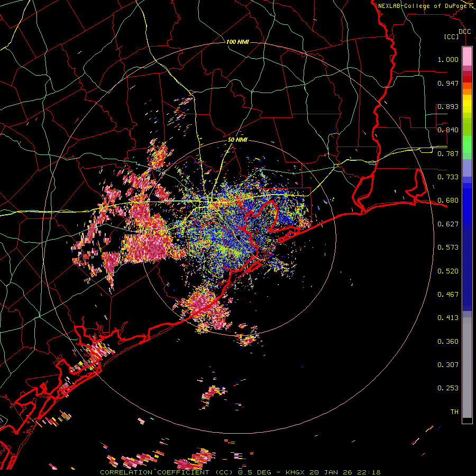The image size is (476, 476).
Task: Click the NEXLAB-College of DuPage credit text
Action: tap(423, 6)
